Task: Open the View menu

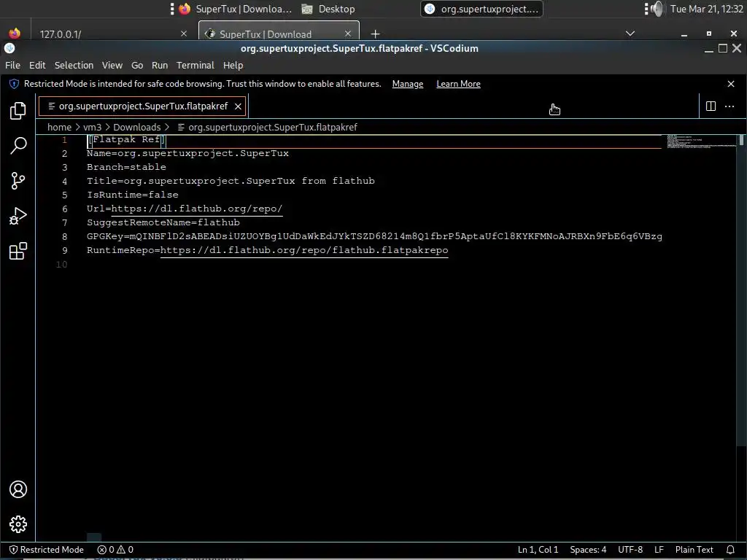Action: click(112, 65)
